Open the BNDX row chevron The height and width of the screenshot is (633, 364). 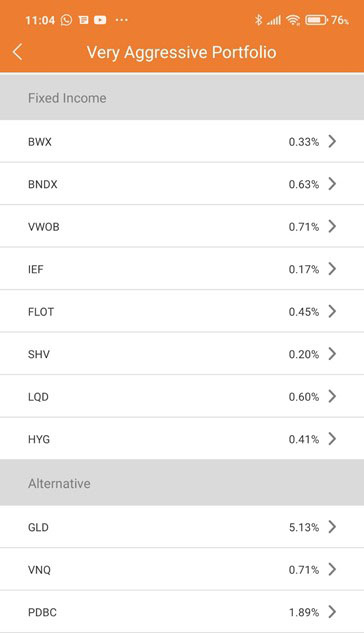coord(332,184)
